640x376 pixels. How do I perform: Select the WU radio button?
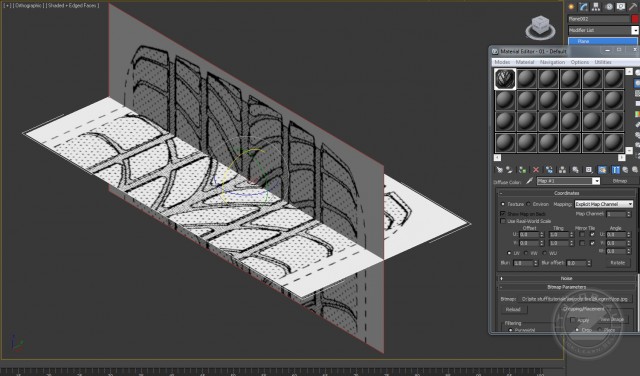pyautogui.click(x=545, y=253)
